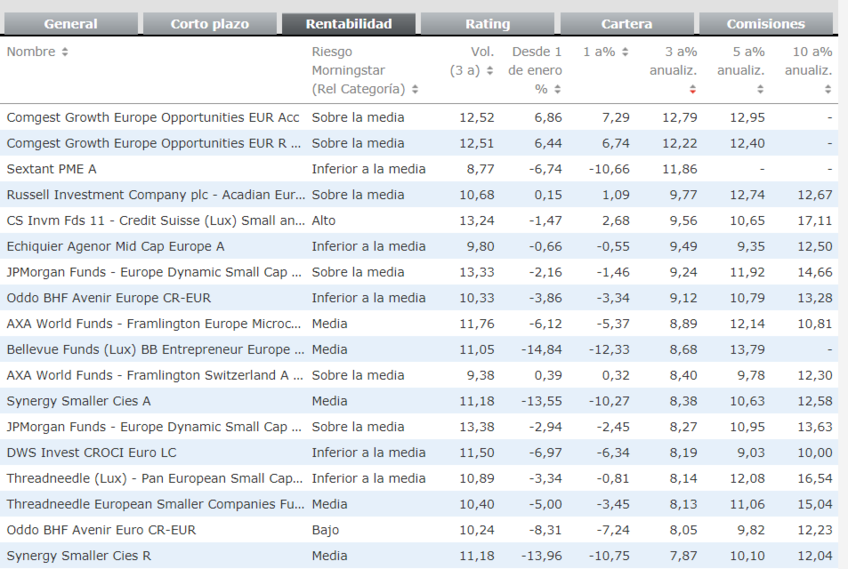Click 3-year value 7,87 for Synergy R
The image size is (848, 569).
point(683,556)
